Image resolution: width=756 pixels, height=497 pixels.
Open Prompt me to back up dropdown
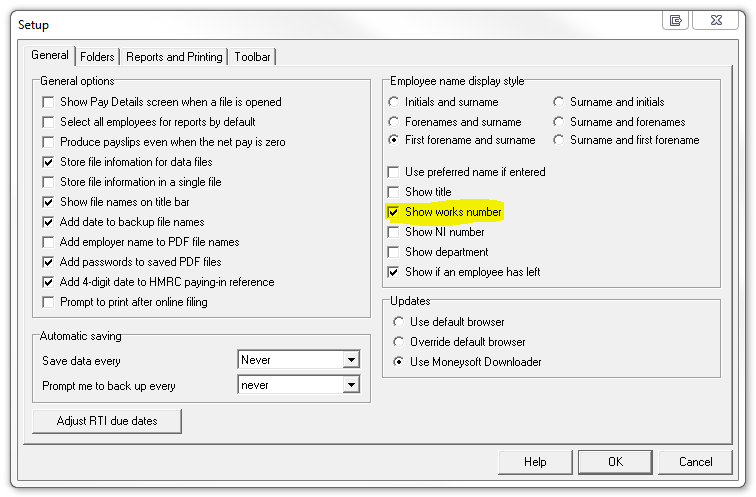tap(350, 385)
